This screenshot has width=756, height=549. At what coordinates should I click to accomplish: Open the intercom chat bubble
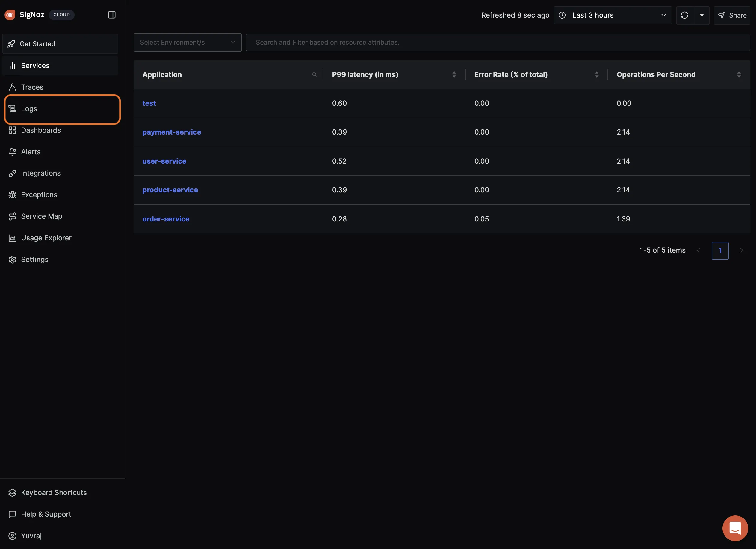[735, 528]
